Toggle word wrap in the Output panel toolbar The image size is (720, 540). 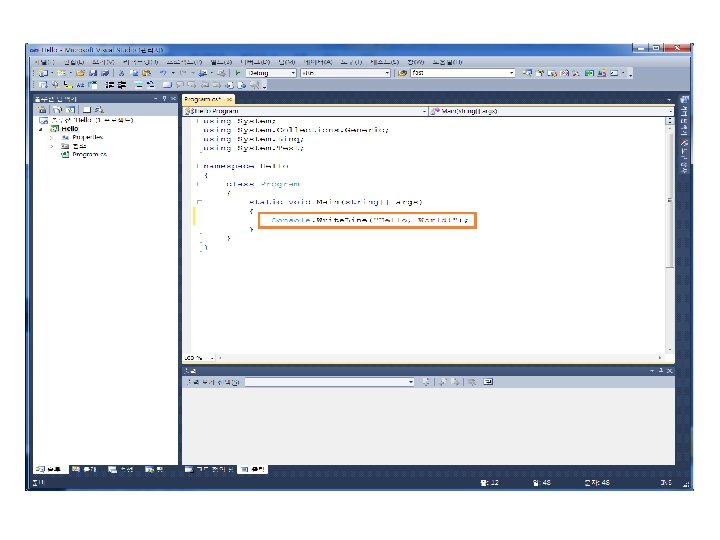[x=488, y=382]
